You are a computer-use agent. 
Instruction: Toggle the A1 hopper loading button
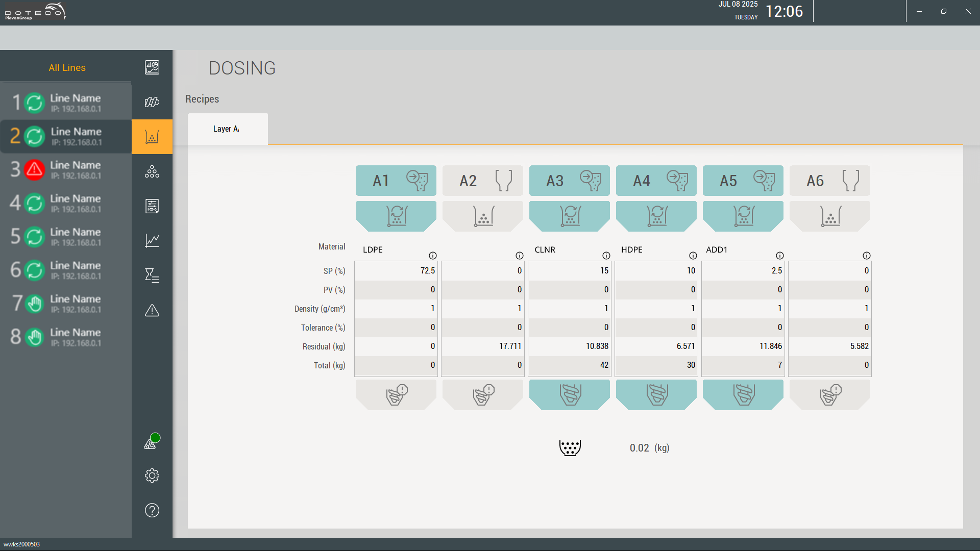tap(396, 181)
